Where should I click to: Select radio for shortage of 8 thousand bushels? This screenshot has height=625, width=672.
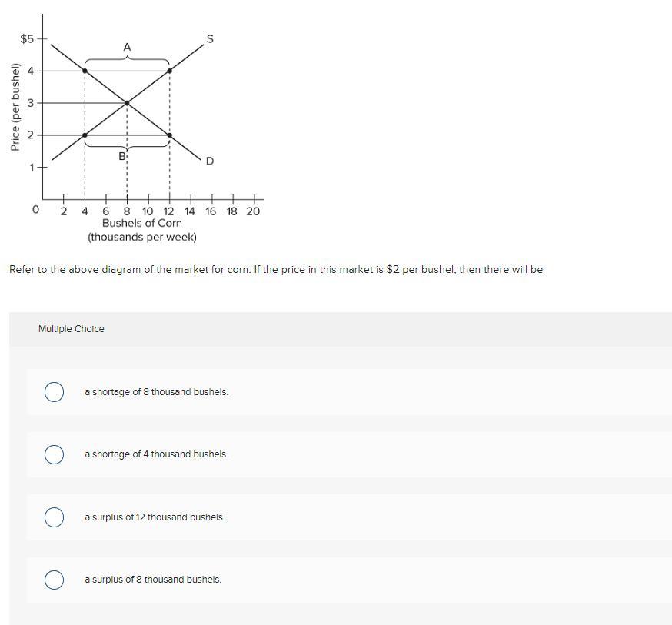click(54, 392)
